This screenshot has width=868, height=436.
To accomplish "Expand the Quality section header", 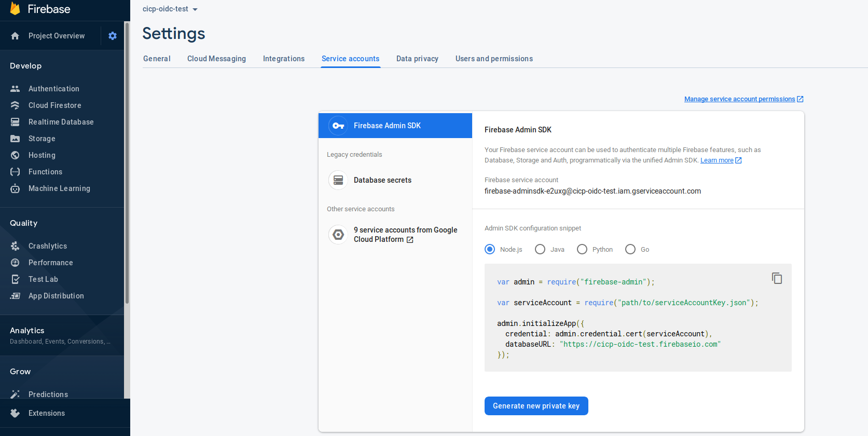I will pos(23,223).
